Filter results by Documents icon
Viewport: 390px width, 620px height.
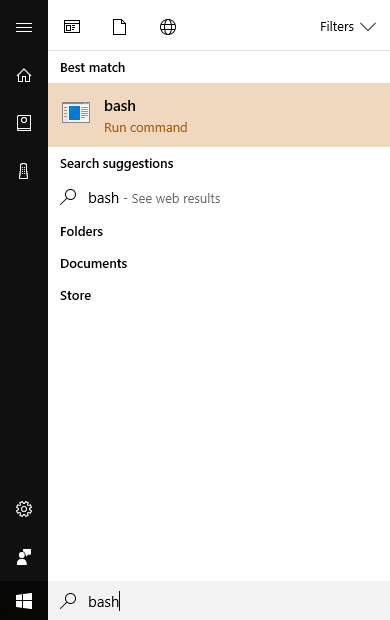(119, 27)
